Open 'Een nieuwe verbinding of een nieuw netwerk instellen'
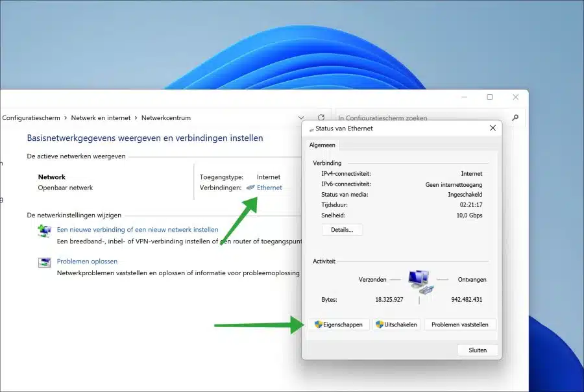The height and width of the screenshot is (392, 584). coord(138,230)
